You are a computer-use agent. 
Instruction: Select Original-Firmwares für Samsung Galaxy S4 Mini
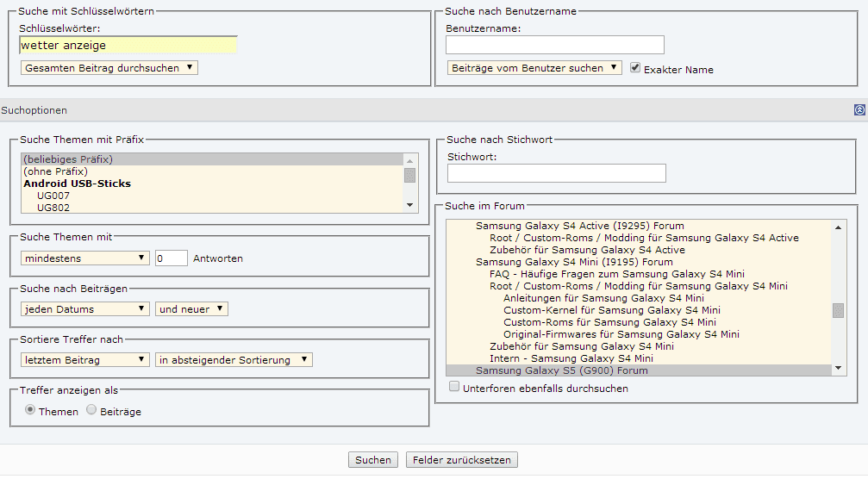(639, 334)
